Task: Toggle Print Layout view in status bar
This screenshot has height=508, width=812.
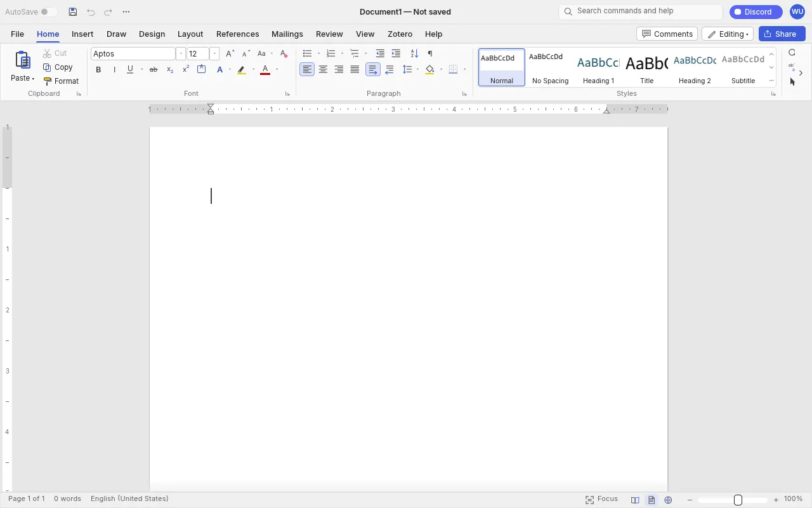Action: click(652, 500)
